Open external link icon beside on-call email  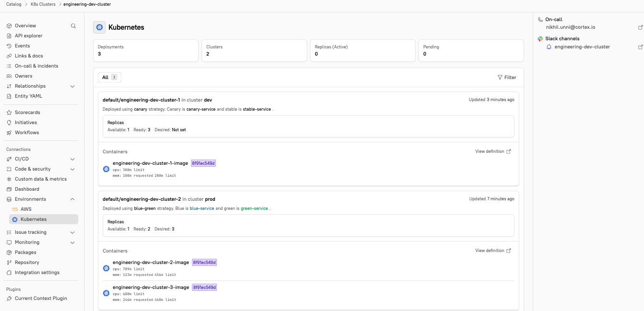tap(640, 27)
